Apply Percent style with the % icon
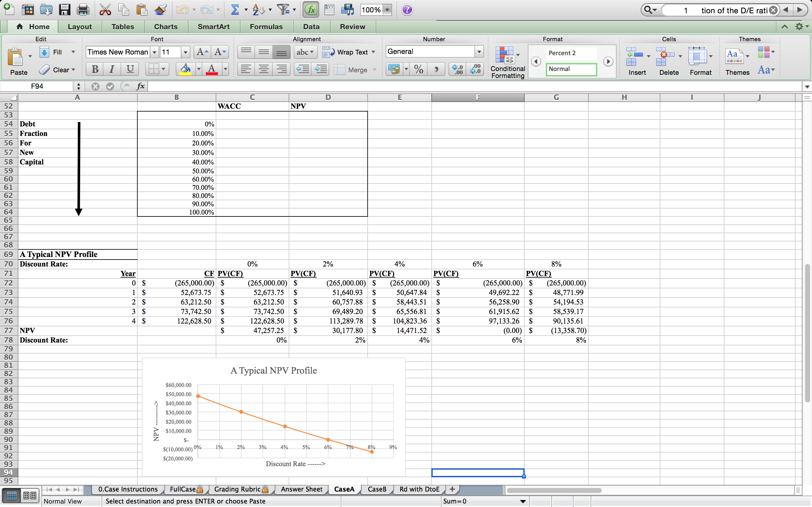 tap(418, 69)
